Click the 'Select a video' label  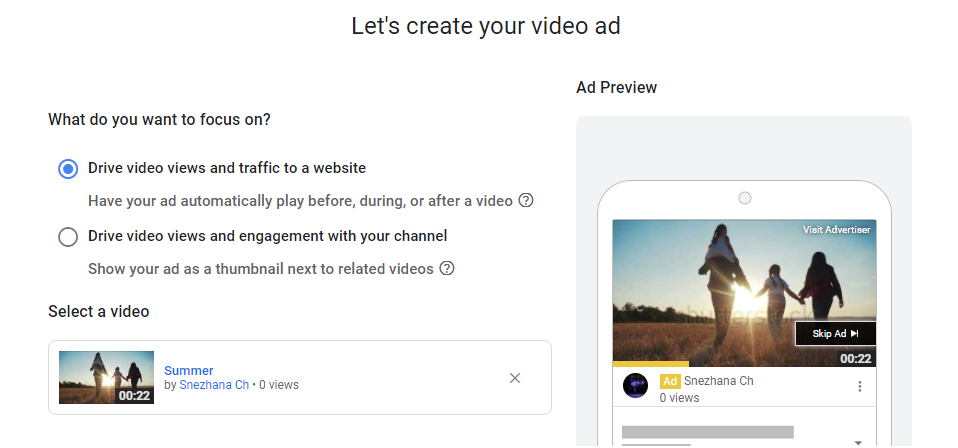point(99,312)
